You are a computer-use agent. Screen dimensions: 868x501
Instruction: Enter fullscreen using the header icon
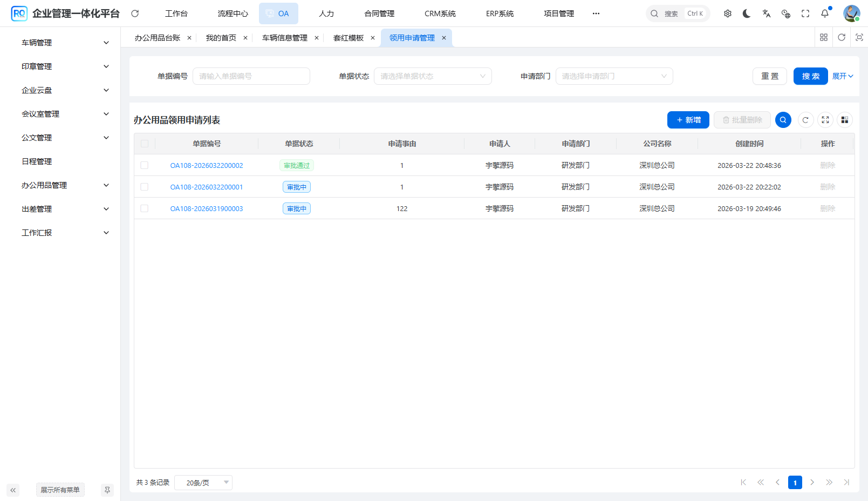click(805, 13)
